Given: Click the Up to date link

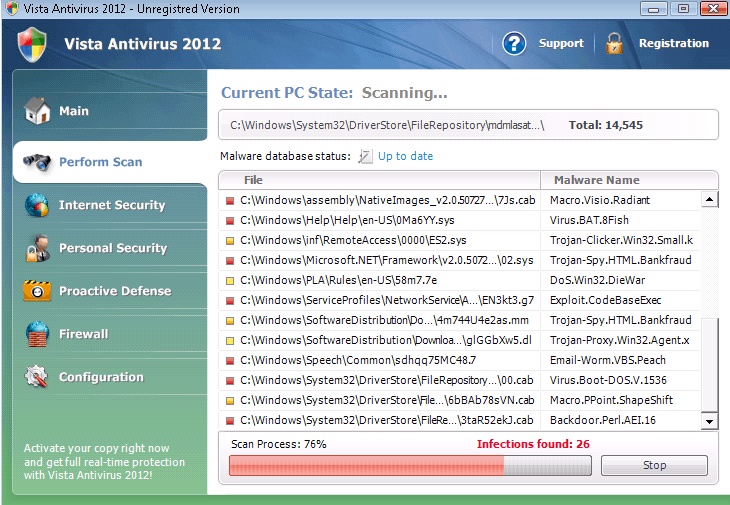Looking at the screenshot, I should pos(406,156).
